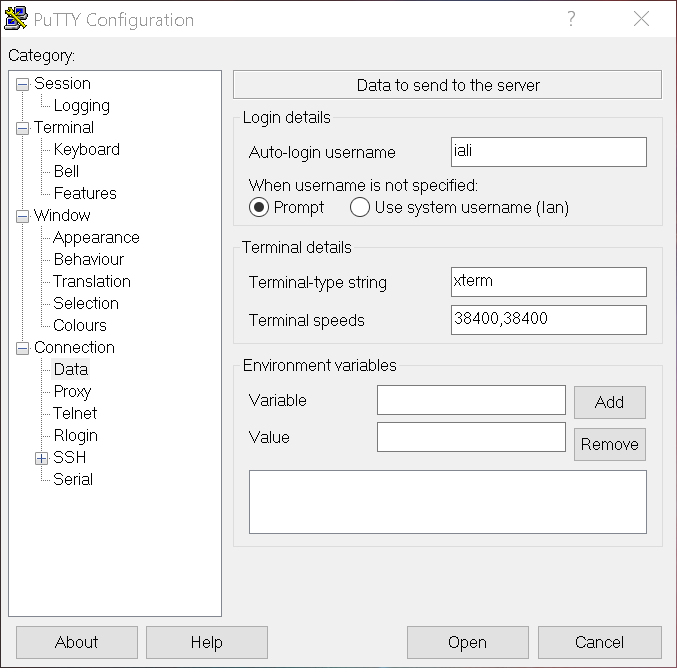
Task: Collapse the Session tree node
Action: click(x=22, y=84)
